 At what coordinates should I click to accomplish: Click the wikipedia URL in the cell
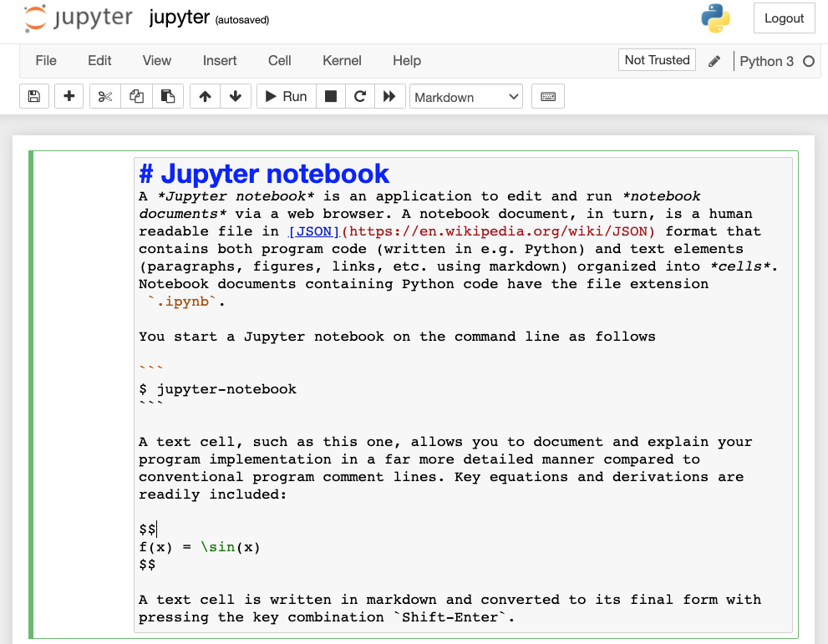click(x=498, y=231)
